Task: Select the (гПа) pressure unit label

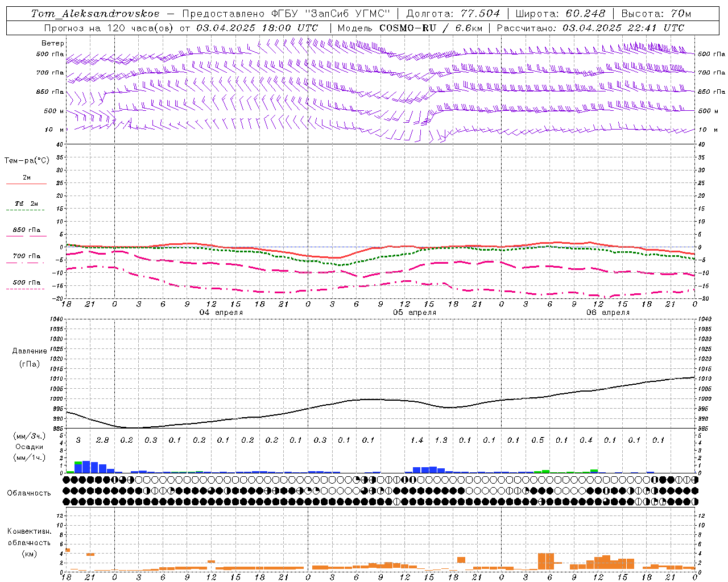Action: 30,364
